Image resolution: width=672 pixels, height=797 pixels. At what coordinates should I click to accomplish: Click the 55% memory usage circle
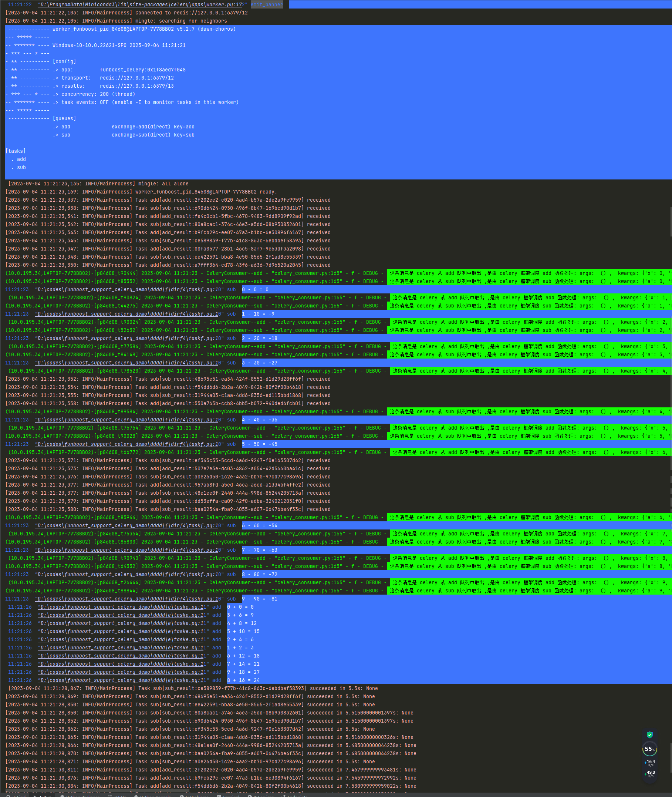coord(649,749)
